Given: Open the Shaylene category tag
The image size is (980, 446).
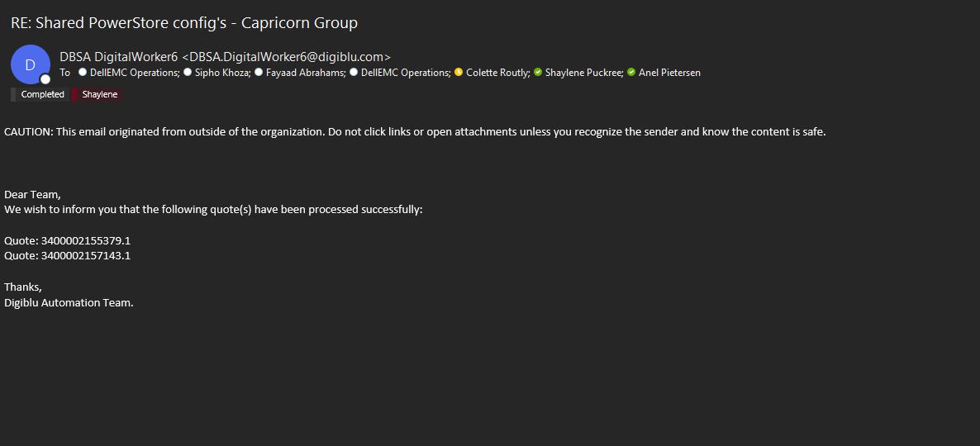Looking at the screenshot, I should (x=100, y=95).
